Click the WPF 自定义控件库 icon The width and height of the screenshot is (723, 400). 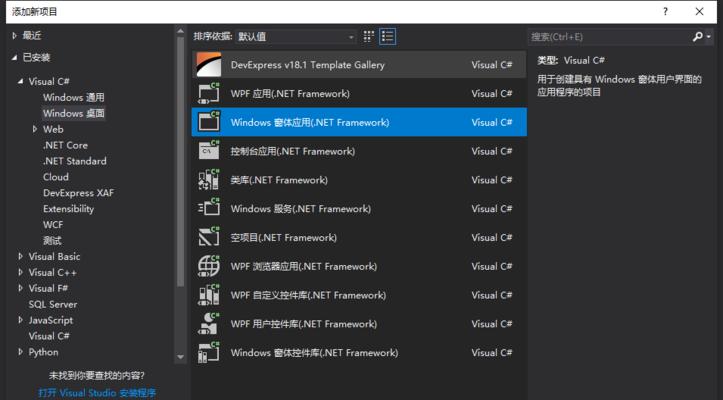tap(208, 294)
